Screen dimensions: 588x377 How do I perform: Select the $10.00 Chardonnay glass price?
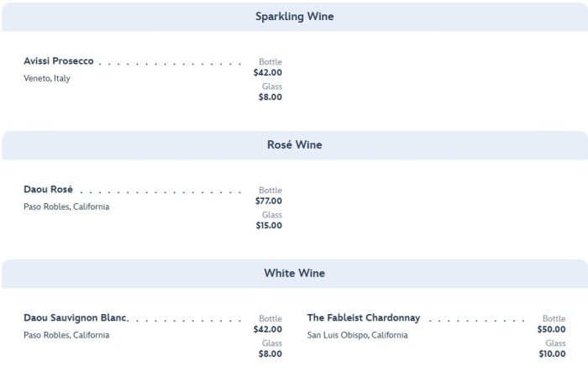click(x=552, y=354)
